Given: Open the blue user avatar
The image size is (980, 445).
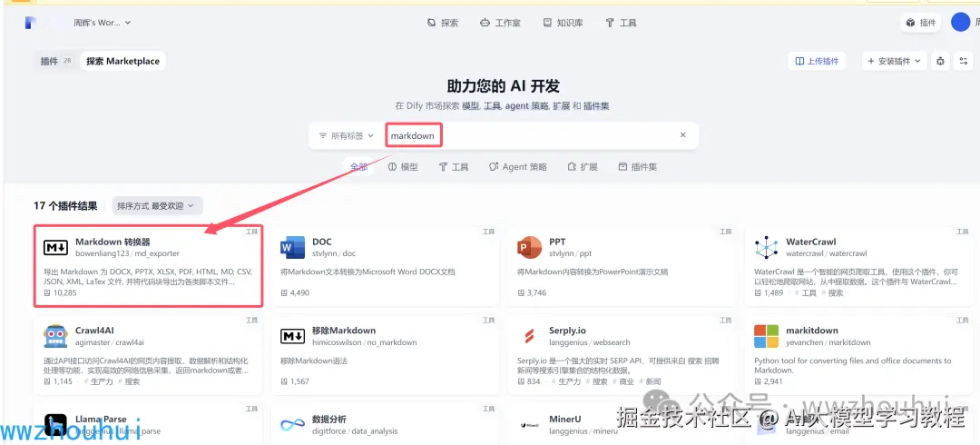Looking at the screenshot, I should (960, 23).
